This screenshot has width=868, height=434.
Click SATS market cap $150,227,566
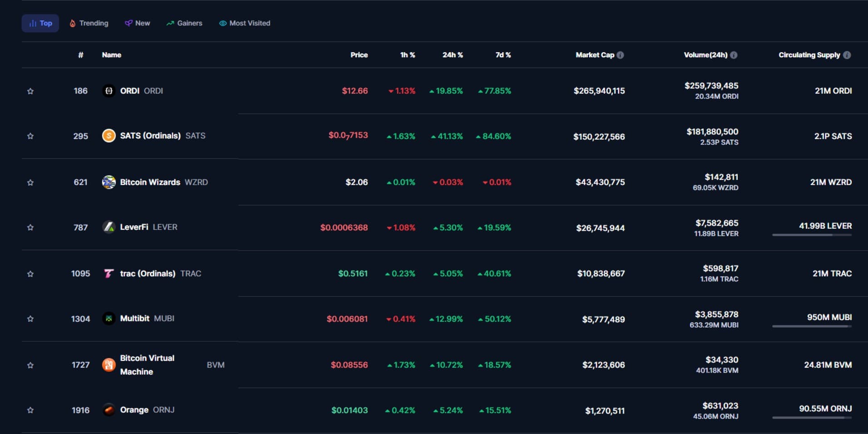click(x=599, y=137)
